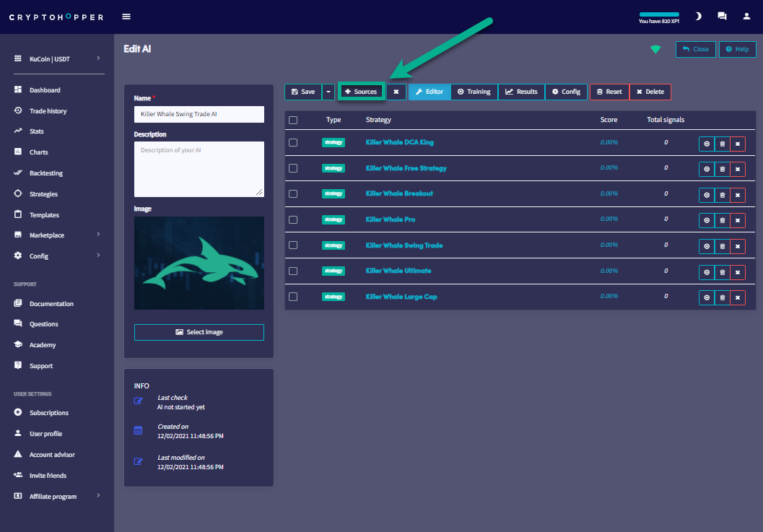Image resolution: width=763 pixels, height=532 pixels.
Task: Click the X button next to Sources
Action: (396, 92)
